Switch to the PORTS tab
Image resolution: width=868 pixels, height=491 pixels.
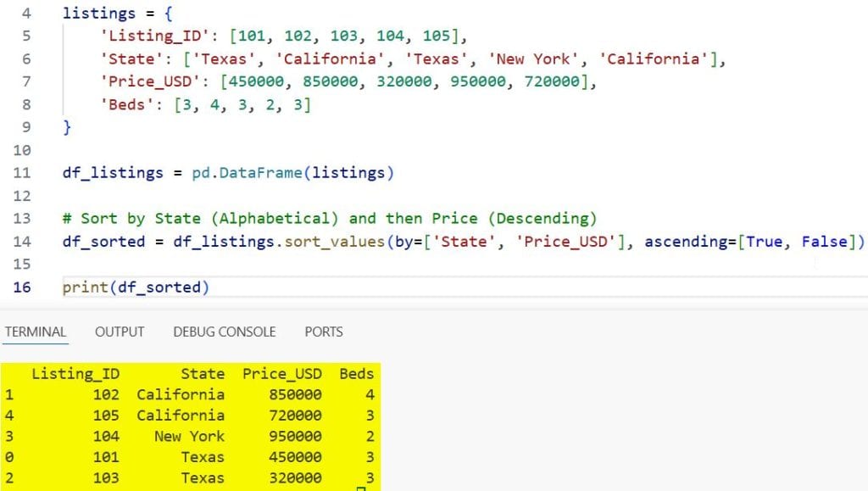coord(324,332)
